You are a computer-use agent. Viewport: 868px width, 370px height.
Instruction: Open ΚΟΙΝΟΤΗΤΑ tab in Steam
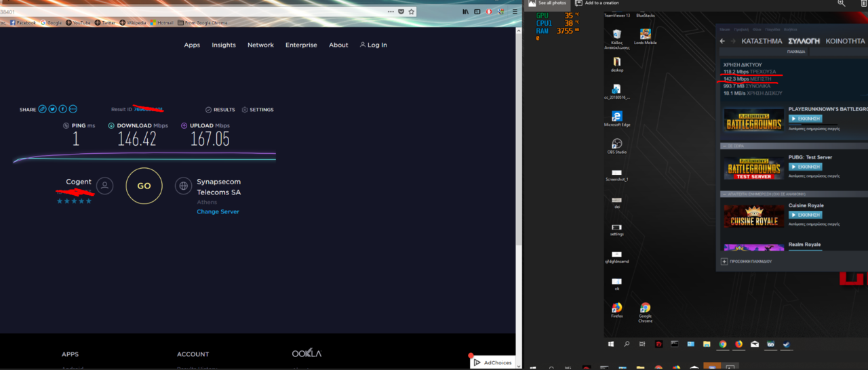846,41
